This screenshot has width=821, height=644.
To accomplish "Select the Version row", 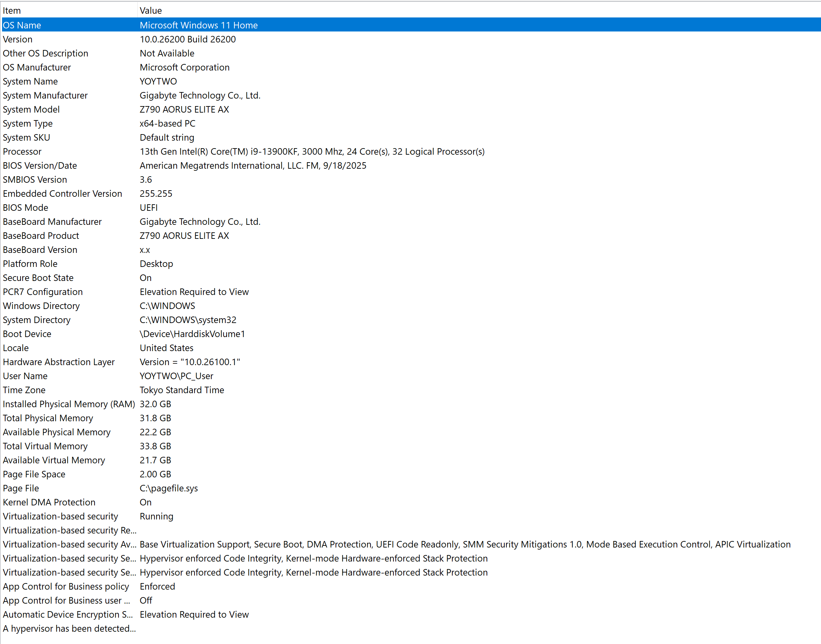I will point(18,39).
